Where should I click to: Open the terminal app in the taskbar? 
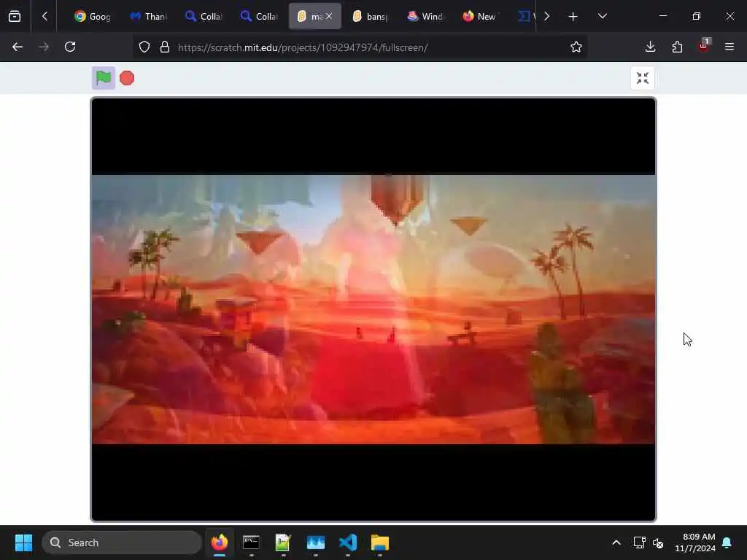251,542
